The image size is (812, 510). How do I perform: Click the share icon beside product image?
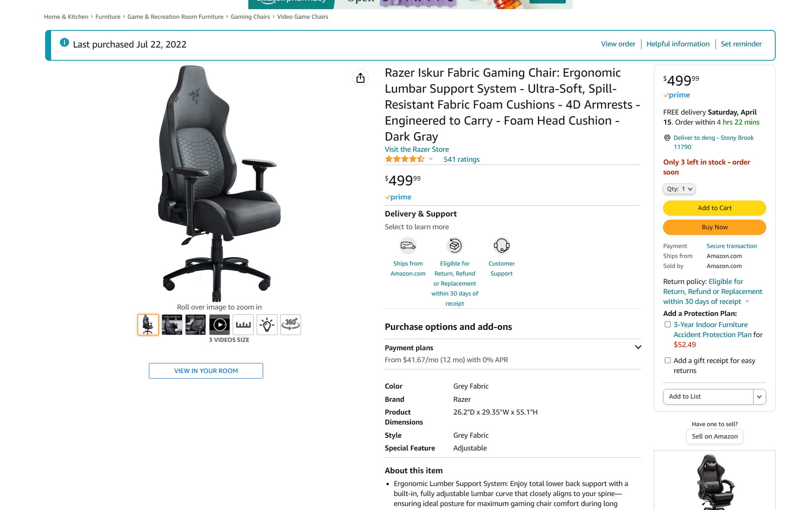[x=360, y=78]
